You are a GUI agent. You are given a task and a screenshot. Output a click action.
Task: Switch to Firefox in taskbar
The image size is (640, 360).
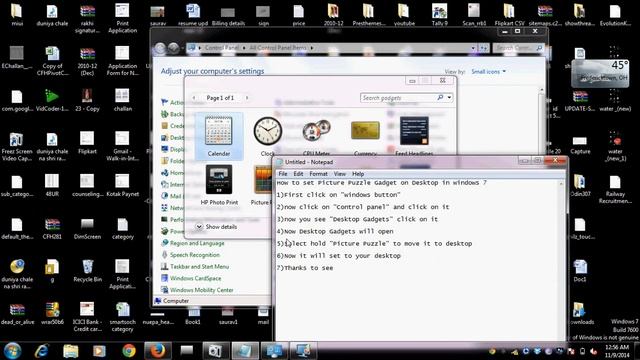click(x=158, y=351)
